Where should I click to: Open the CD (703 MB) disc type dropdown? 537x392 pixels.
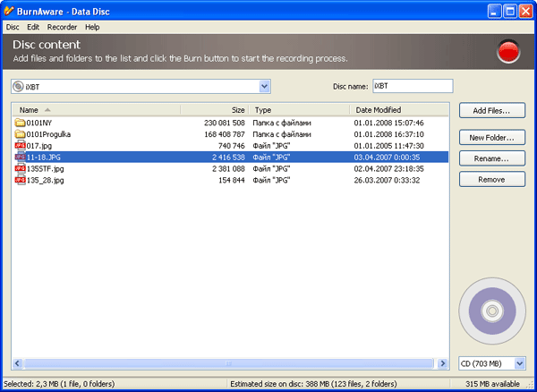click(x=491, y=363)
